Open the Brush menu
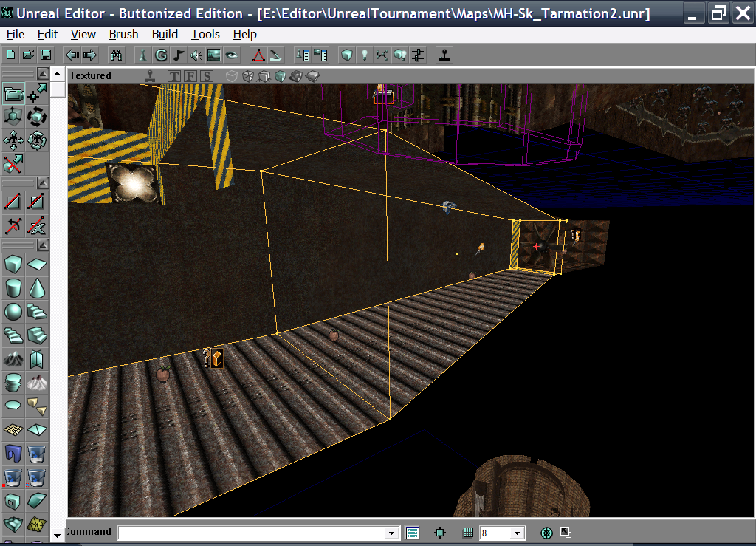 coord(123,34)
